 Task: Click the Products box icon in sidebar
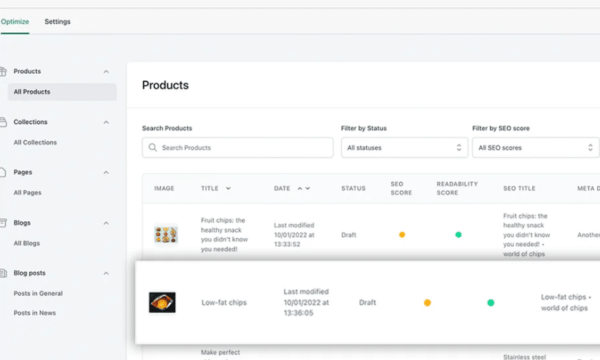coord(3,72)
